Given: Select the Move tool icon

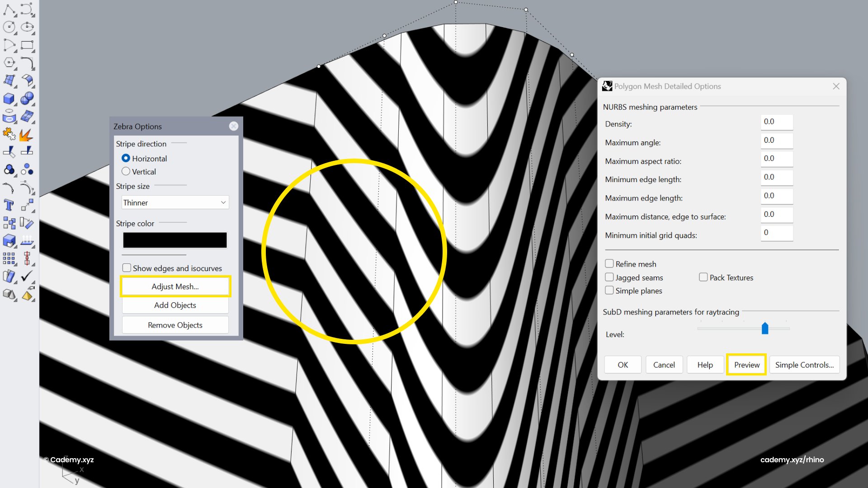Looking at the screenshot, I should 27,206.
